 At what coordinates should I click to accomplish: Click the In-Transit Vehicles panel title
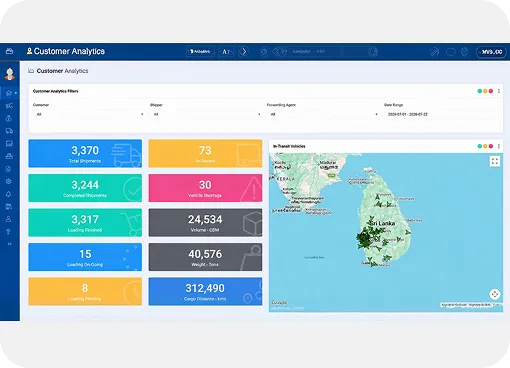tap(289, 146)
